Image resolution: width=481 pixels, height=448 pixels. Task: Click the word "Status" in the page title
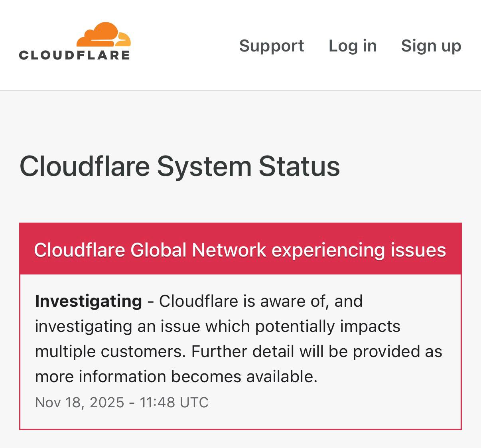click(x=299, y=166)
